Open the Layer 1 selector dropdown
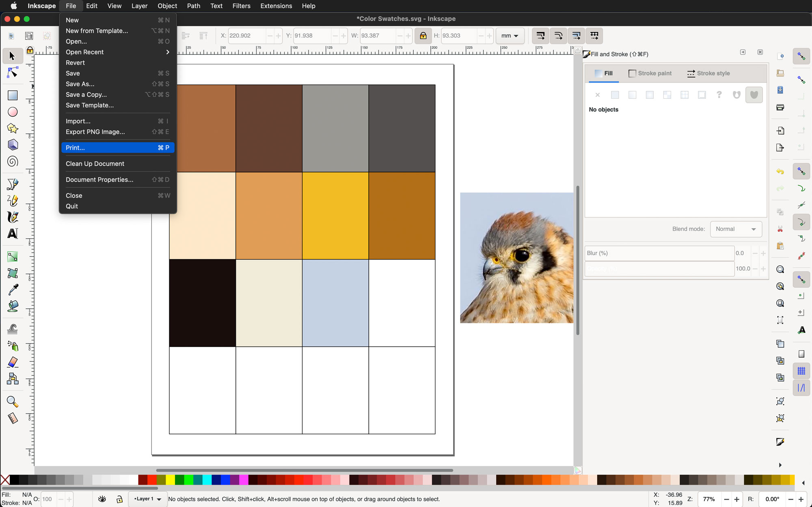 pos(147,499)
